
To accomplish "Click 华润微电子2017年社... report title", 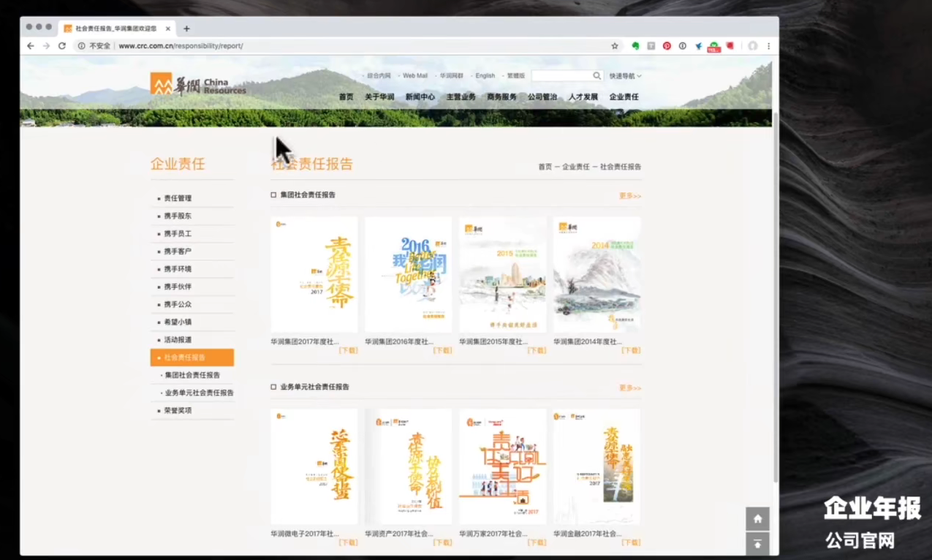I will pos(305,534).
